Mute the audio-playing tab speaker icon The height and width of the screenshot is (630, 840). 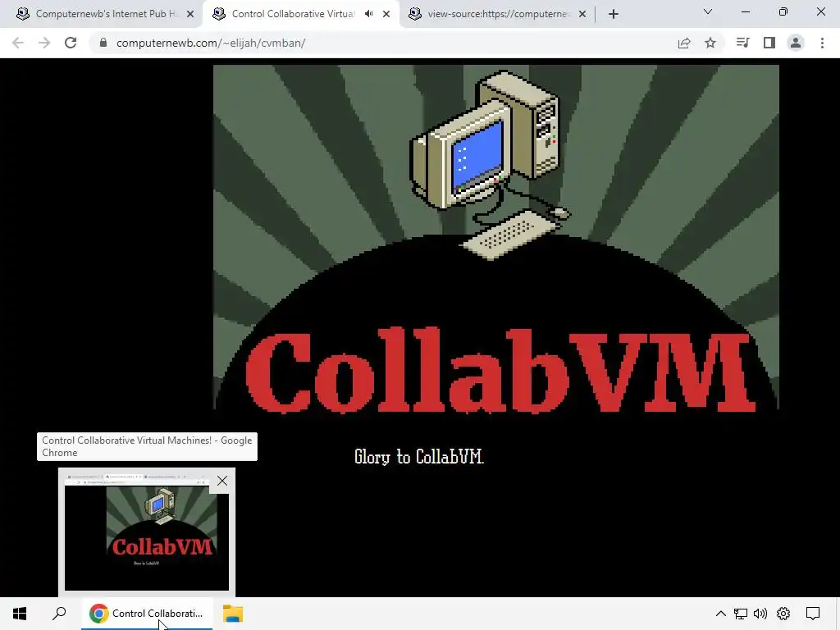pyautogui.click(x=368, y=14)
